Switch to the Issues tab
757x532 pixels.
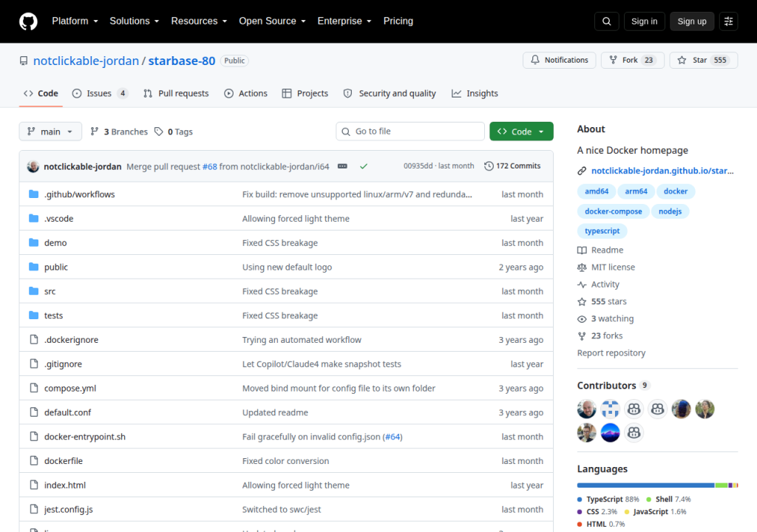(x=100, y=94)
